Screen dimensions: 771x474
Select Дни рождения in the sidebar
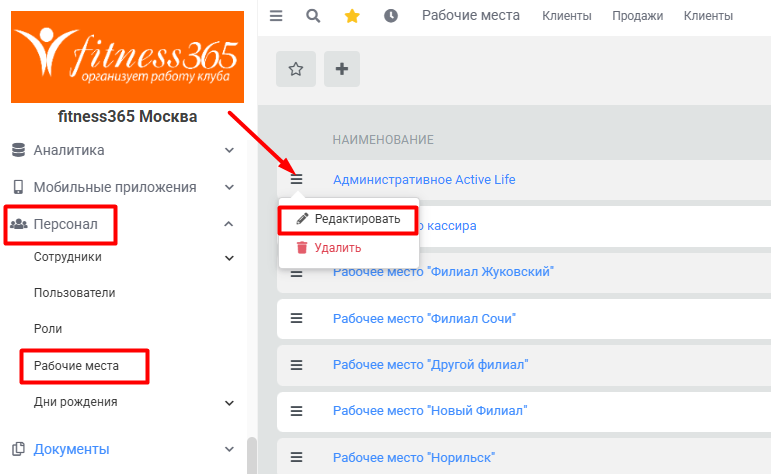75,402
